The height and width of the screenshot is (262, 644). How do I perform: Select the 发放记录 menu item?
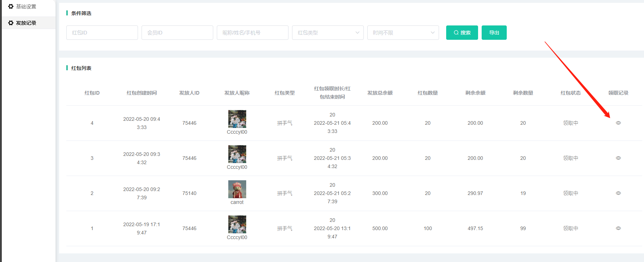pos(26,23)
